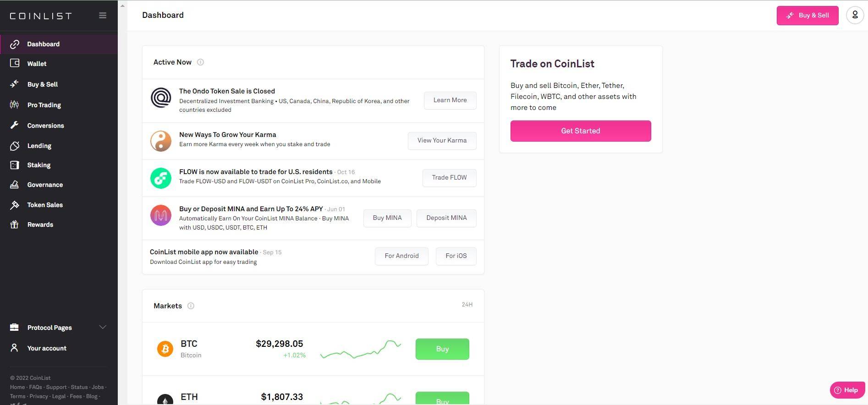
Task: Click the For iOS button
Action: pyautogui.click(x=456, y=256)
